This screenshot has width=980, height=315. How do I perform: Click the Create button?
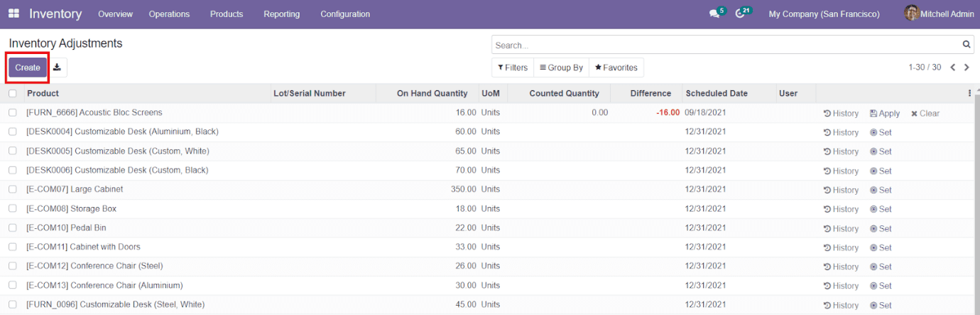(x=28, y=68)
